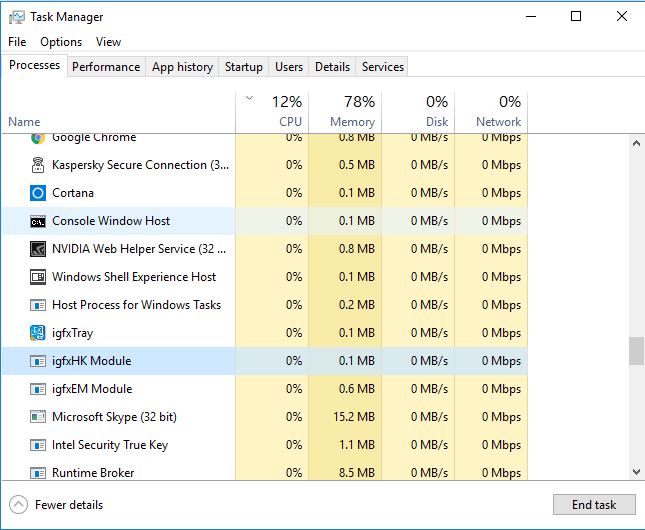
Task: Click the Console Window Host icon
Action: [38, 222]
